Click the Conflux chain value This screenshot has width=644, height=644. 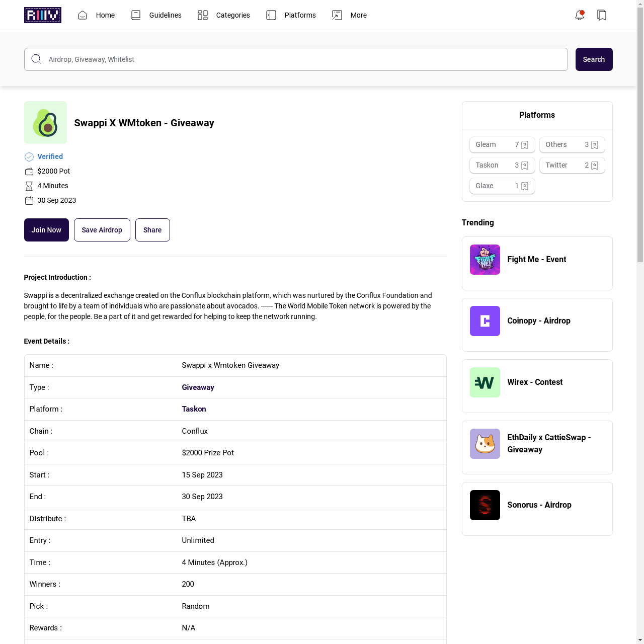tap(195, 431)
